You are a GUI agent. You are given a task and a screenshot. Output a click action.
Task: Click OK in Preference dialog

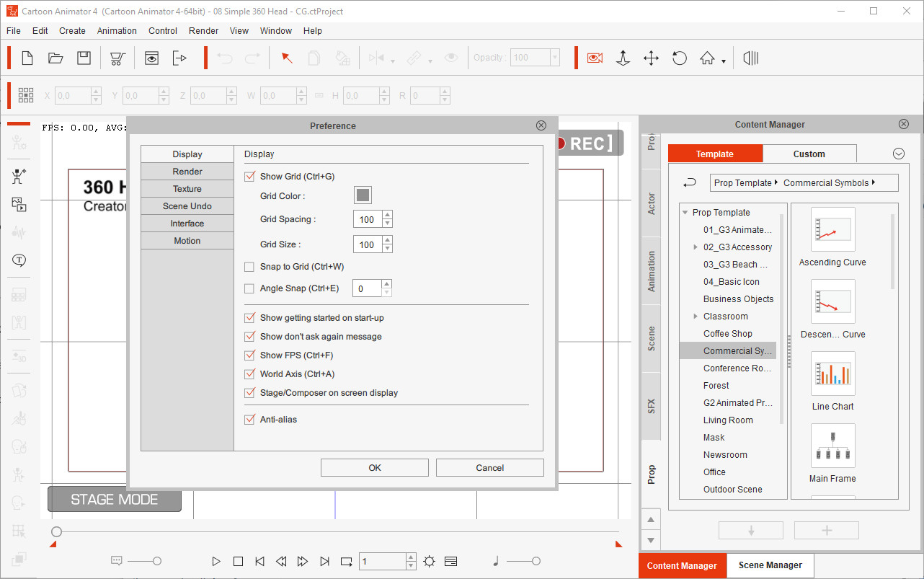[374, 468]
